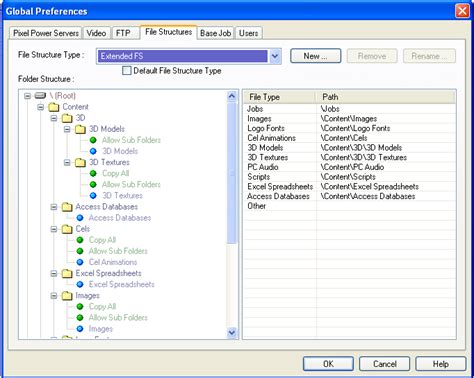Click blue dot beside Cel Animations
Image resolution: width=474 pixels, height=378 pixels.
pyautogui.click(x=80, y=262)
